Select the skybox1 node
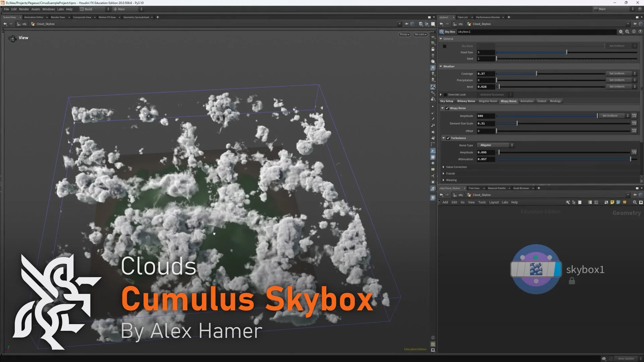The image size is (644, 362). [536, 269]
